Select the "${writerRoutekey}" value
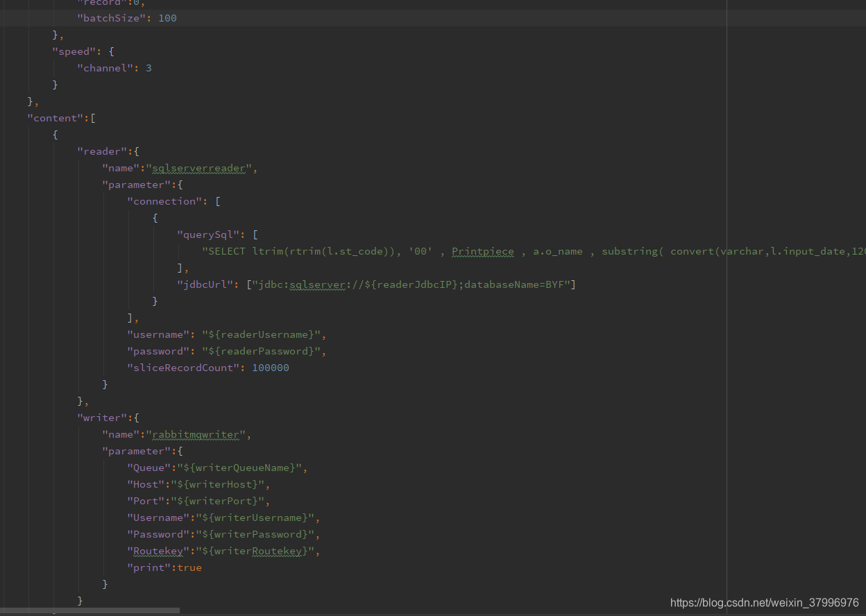Viewport: 866px width, 616px height. (x=255, y=551)
